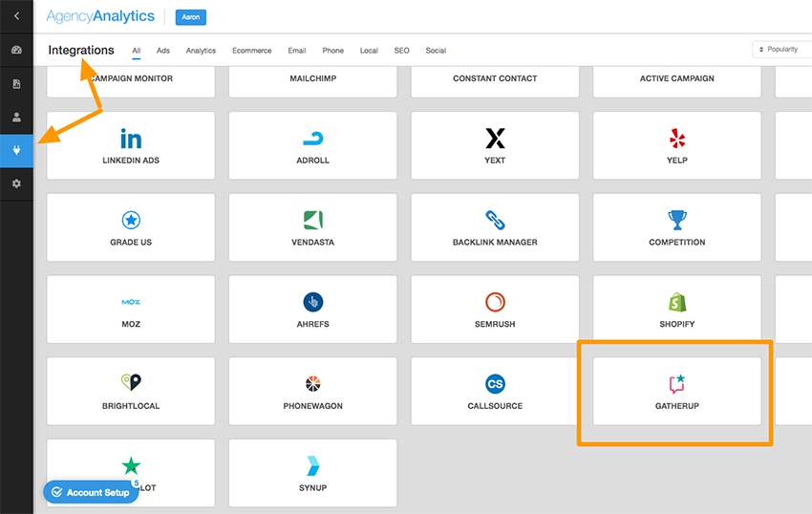
Task: Open the Popularity sort dropdown
Action: coord(782,50)
